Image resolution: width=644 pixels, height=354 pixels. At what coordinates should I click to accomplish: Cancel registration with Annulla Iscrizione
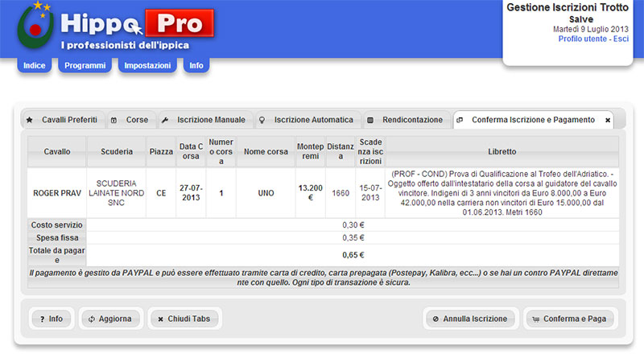[470, 319]
